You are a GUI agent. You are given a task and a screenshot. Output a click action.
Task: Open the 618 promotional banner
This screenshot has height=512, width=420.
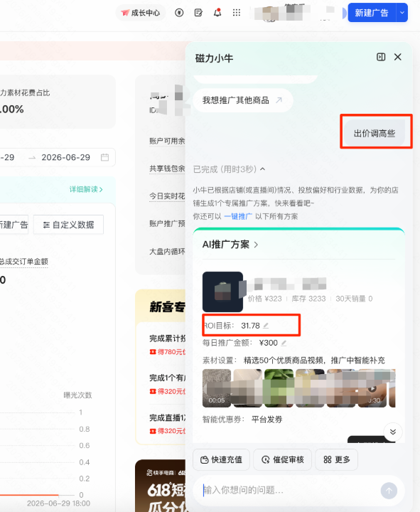(x=161, y=486)
